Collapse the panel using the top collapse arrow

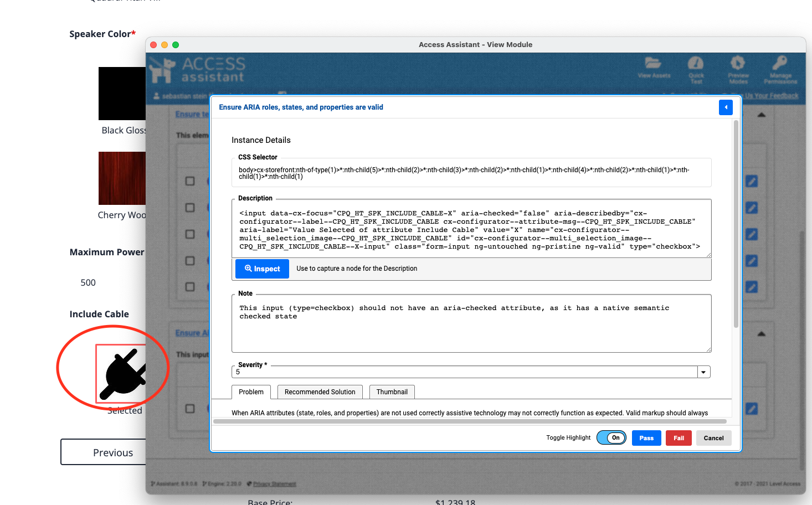[761, 114]
